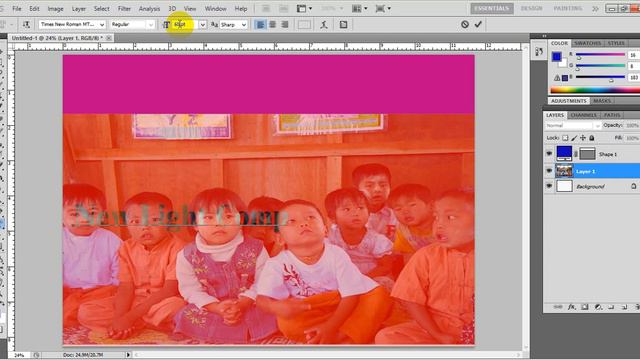640x360 pixels.
Task: Pick a color from the spectrum ramp
Action: (x=595, y=90)
